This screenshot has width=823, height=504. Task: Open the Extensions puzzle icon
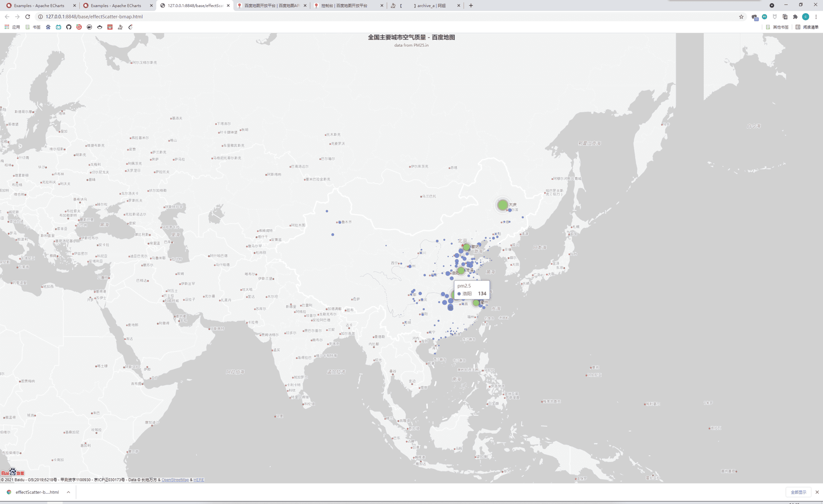pos(795,17)
